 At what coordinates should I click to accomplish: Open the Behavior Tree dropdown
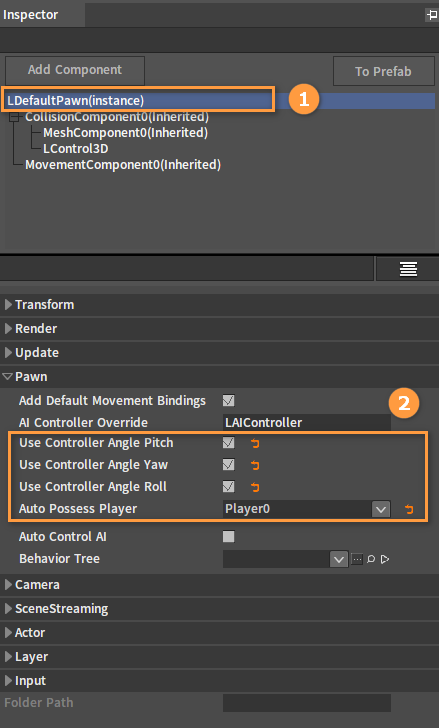tap(339, 559)
